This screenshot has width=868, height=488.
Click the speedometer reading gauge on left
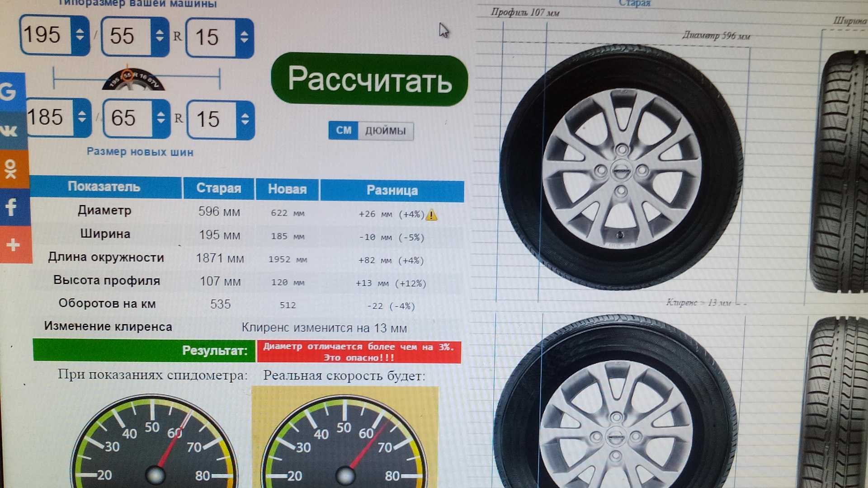[x=154, y=441]
